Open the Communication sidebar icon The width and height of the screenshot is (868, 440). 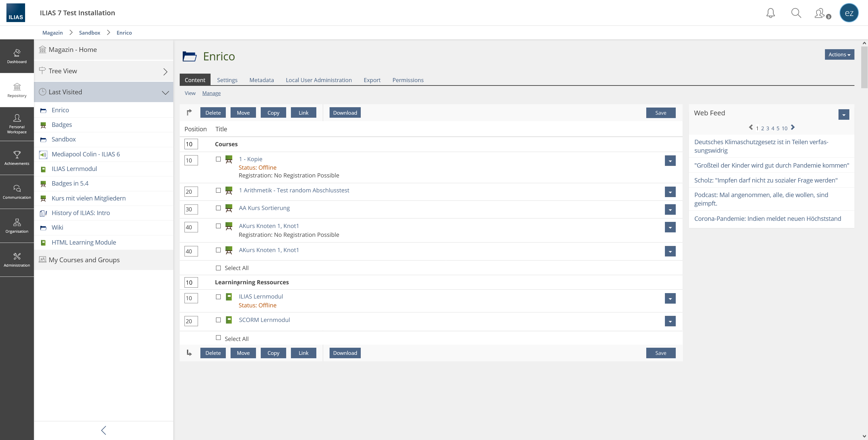[17, 192]
